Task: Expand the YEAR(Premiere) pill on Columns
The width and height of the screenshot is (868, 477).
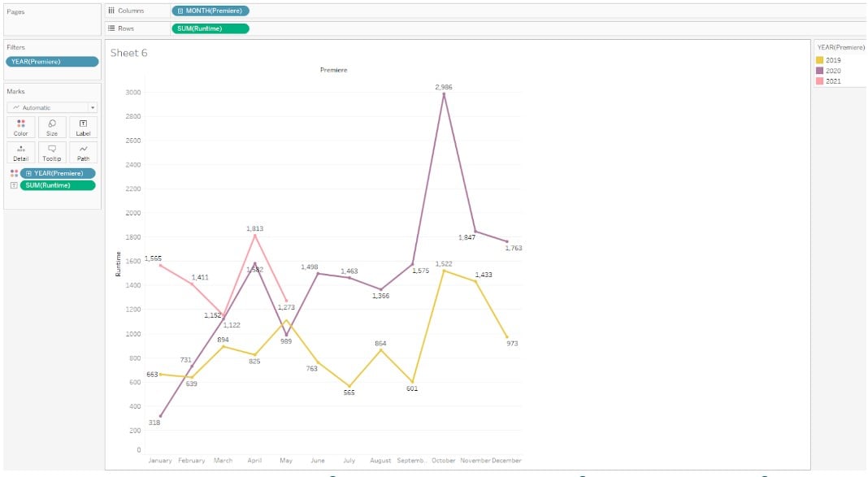Action: (179, 10)
